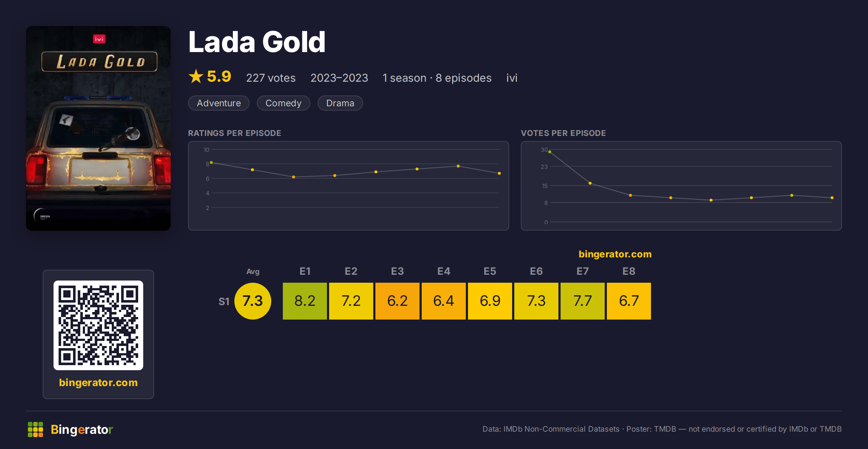The height and width of the screenshot is (449, 868).
Task: Click the Bingerator grid logo icon
Action: [35, 429]
